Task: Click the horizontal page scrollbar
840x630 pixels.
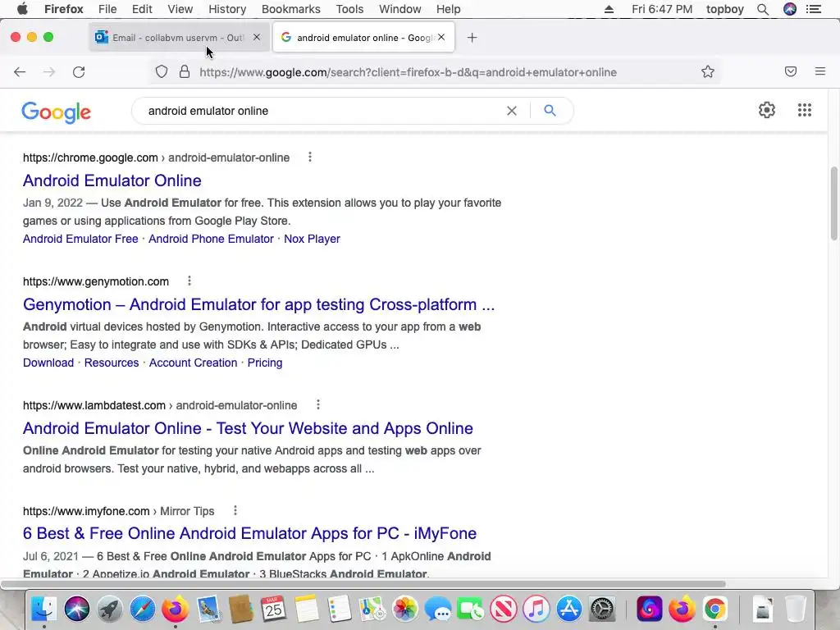Action: tap(363, 584)
